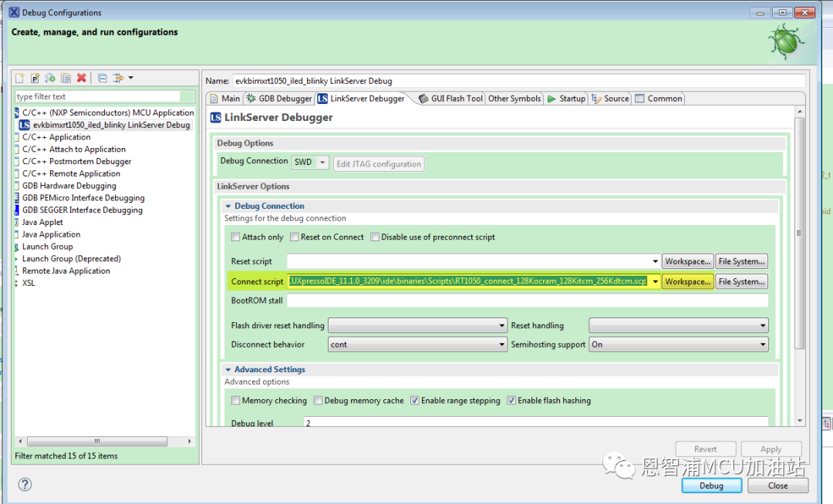Switch to the Main tab
This screenshot has height=504, width=833.
(x=225, y=99)
